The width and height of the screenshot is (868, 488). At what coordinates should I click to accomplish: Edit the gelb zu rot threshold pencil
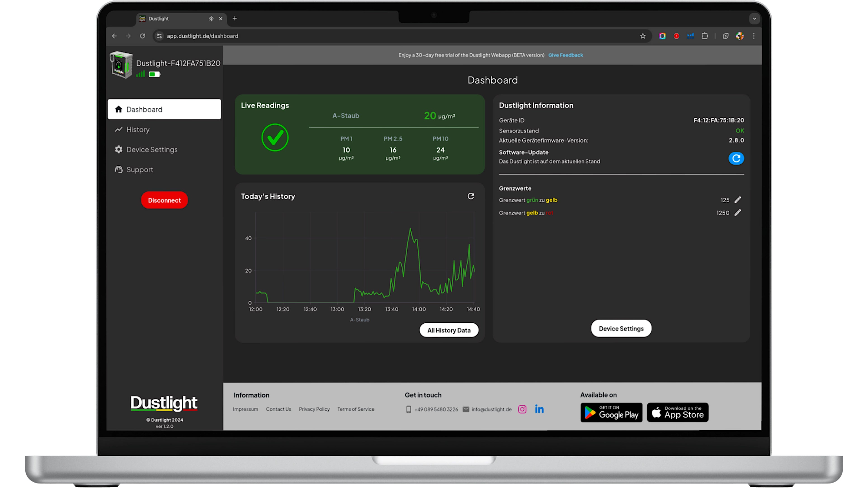(738, 213)
